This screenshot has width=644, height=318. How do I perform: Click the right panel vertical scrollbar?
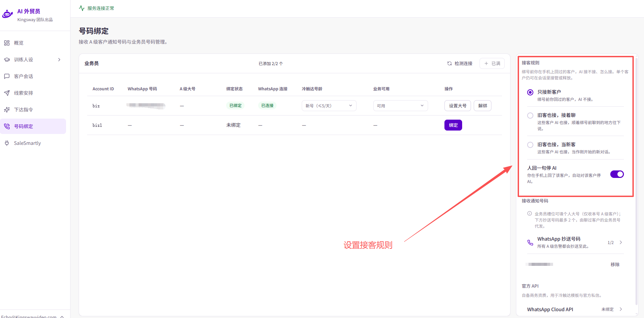pos(637,181)
